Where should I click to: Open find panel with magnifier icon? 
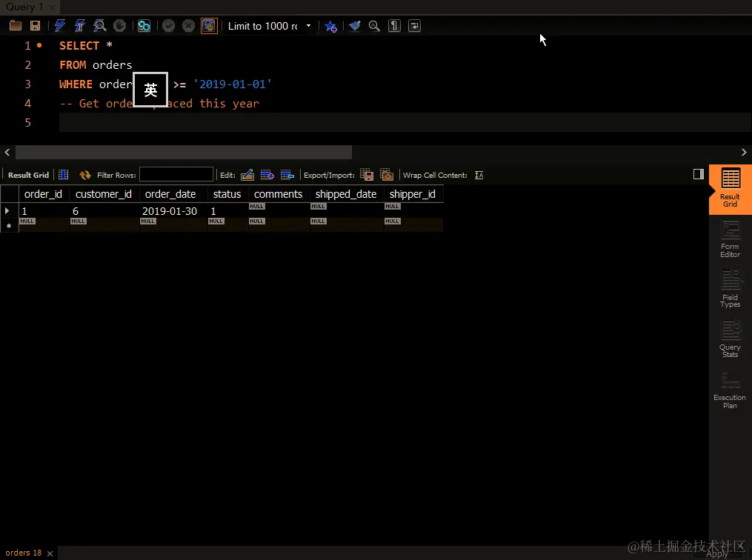[x=374, y=26]
